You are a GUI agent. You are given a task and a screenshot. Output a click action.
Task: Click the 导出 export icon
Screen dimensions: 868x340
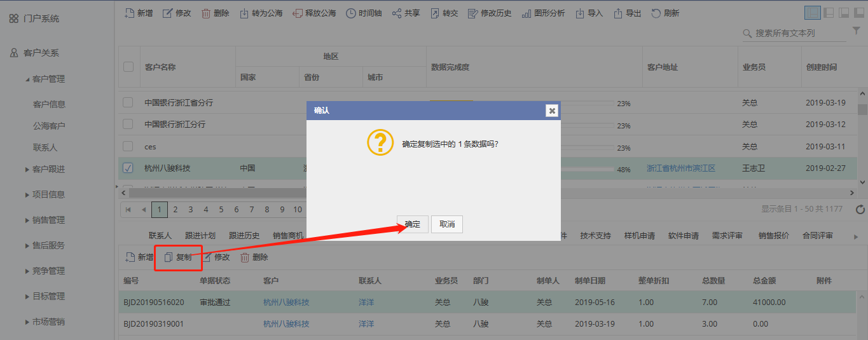click(x=618, y=13)
